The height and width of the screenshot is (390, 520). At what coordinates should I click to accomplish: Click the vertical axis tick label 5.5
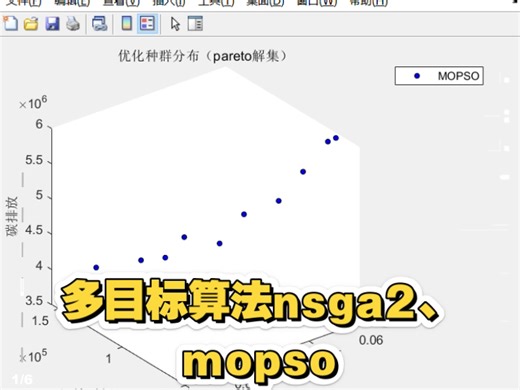point(34,160)
